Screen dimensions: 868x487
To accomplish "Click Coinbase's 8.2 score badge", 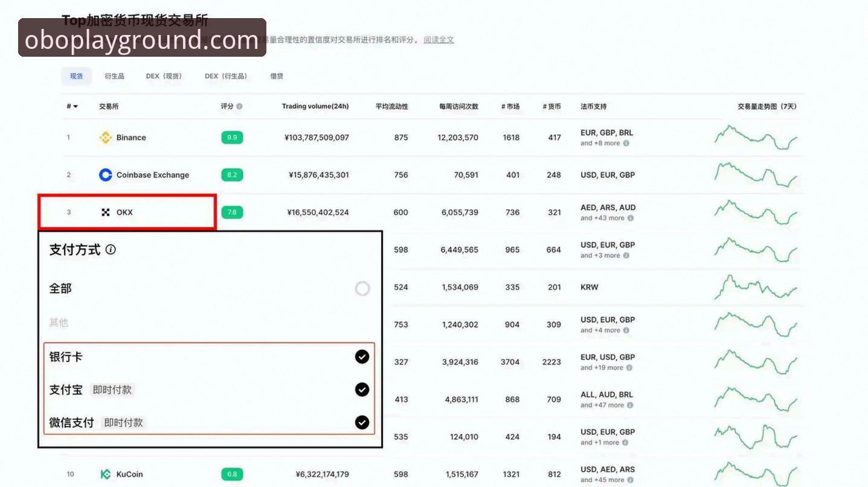I will (x=232, y=175).
